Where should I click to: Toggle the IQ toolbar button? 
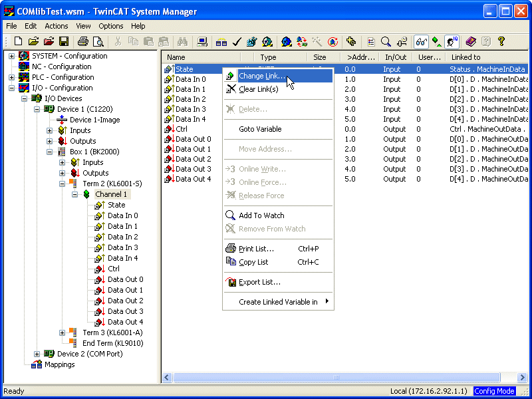pyautogui.click(x=452, y=42)
